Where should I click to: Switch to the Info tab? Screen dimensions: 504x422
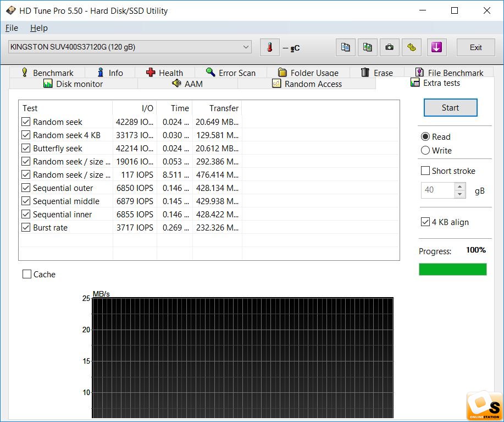click(x=110, y=73)
